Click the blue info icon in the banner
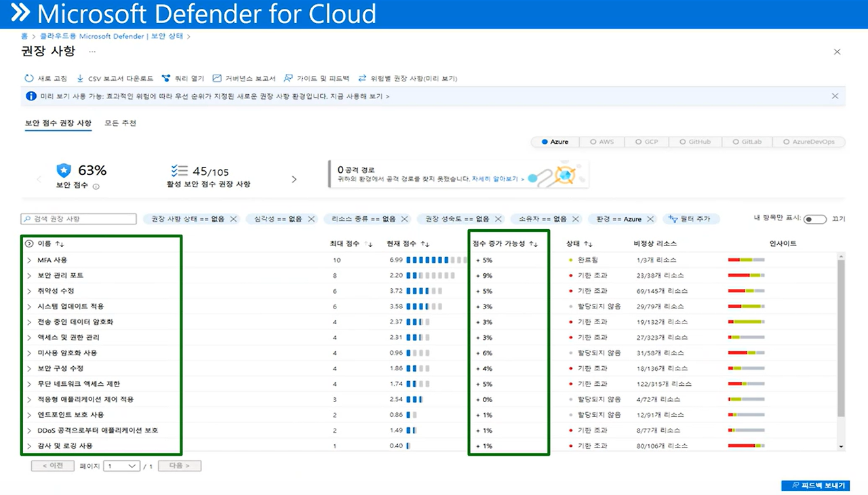This screenshot has height=495, width=868. pos(31,96)
